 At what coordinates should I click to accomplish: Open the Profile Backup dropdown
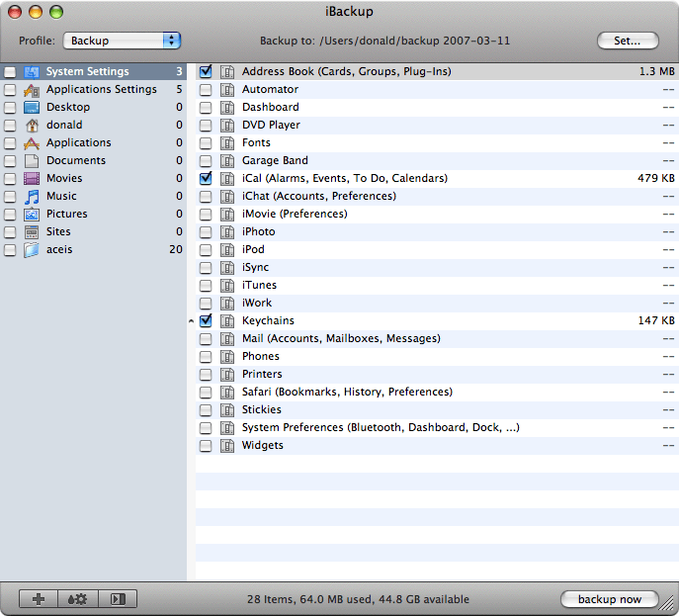click(122, 41)
